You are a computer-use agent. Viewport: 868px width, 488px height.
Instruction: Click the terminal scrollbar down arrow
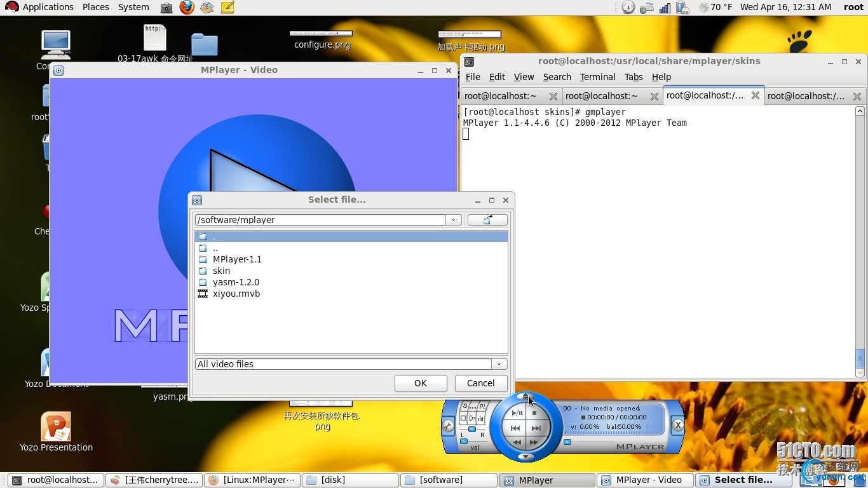pyautogui.click(x=860, y=373)
